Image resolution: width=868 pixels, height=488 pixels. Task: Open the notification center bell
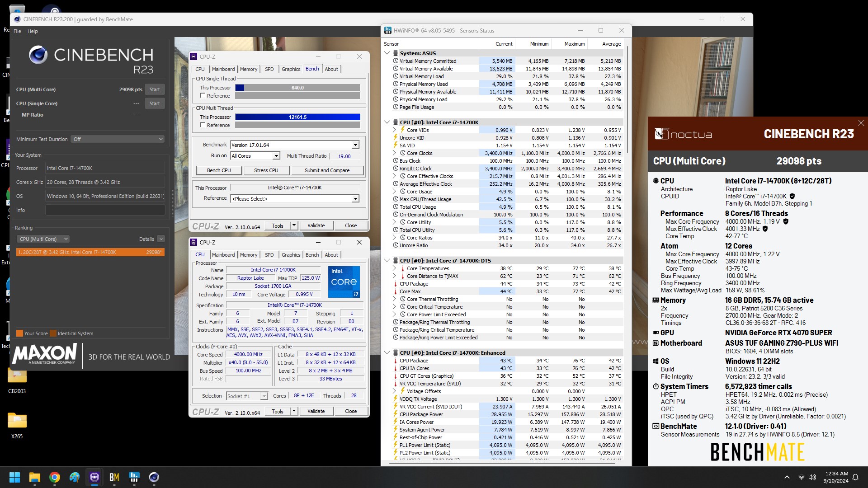[855, 477]
